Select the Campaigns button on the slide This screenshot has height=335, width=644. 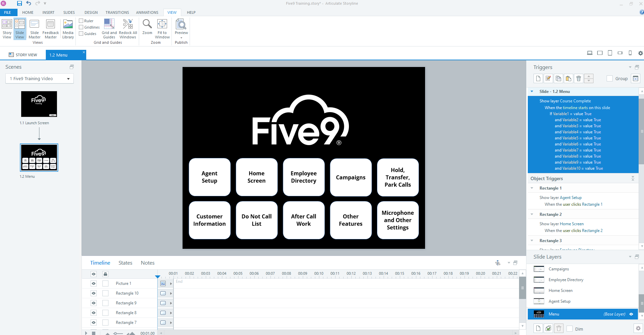(351, 177)
